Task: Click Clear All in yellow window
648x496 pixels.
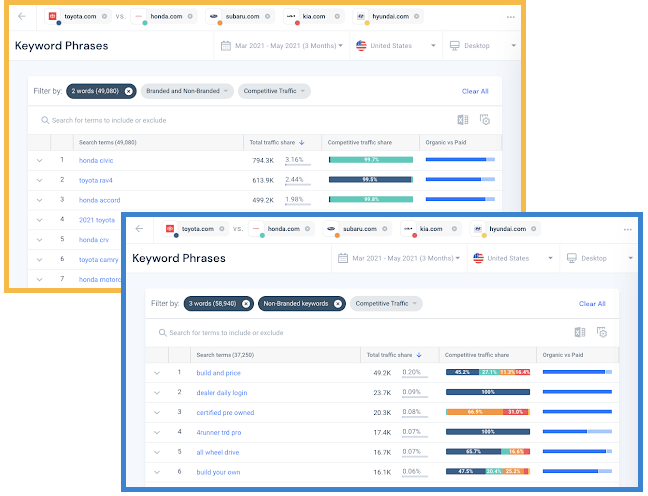Action: [475, 91]
